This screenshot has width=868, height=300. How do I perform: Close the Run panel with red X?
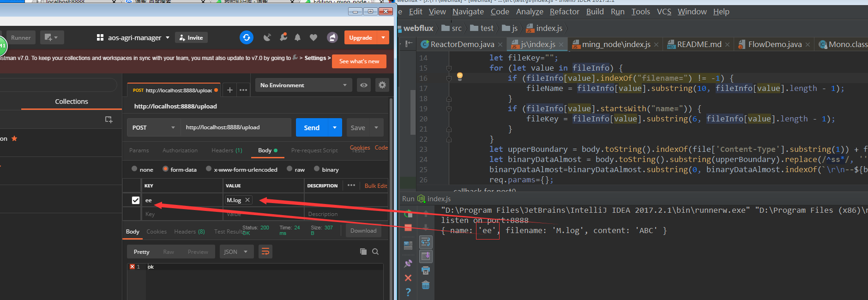click(x=408, y=278)
